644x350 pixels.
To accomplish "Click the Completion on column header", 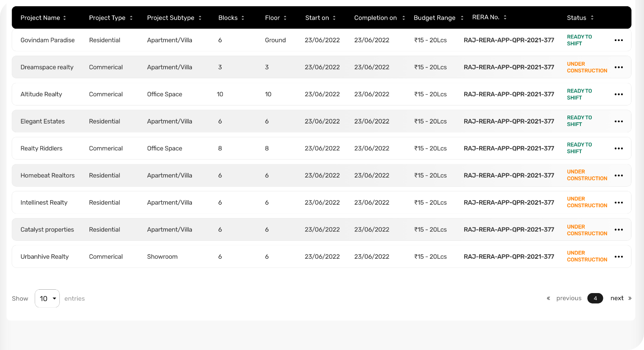I will (376, 18).
